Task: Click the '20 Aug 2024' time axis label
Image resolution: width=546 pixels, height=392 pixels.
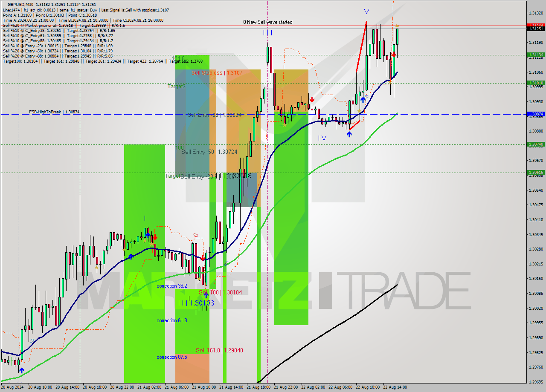Action: click(x=12, y=387)
